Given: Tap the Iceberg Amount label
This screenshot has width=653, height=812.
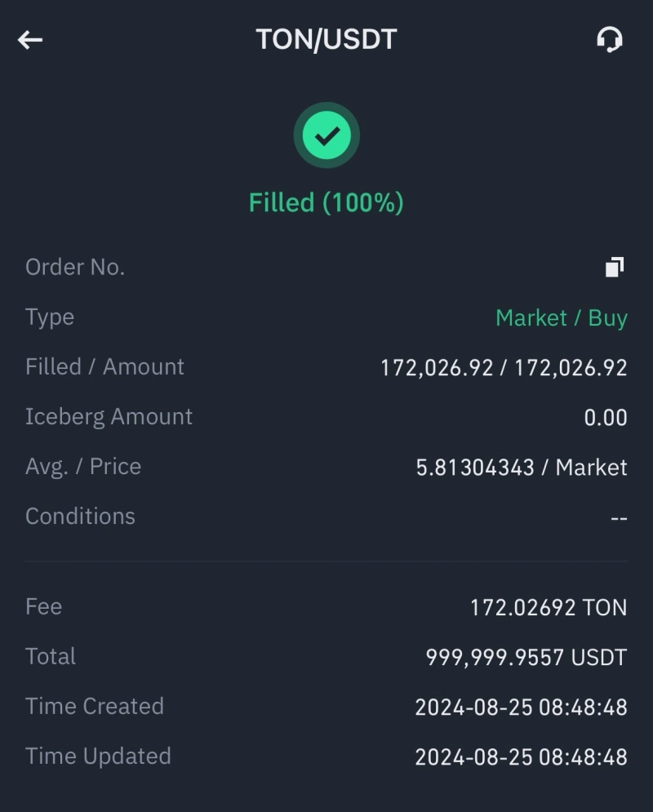Looking at the screenshot, I should click(109, 416).
